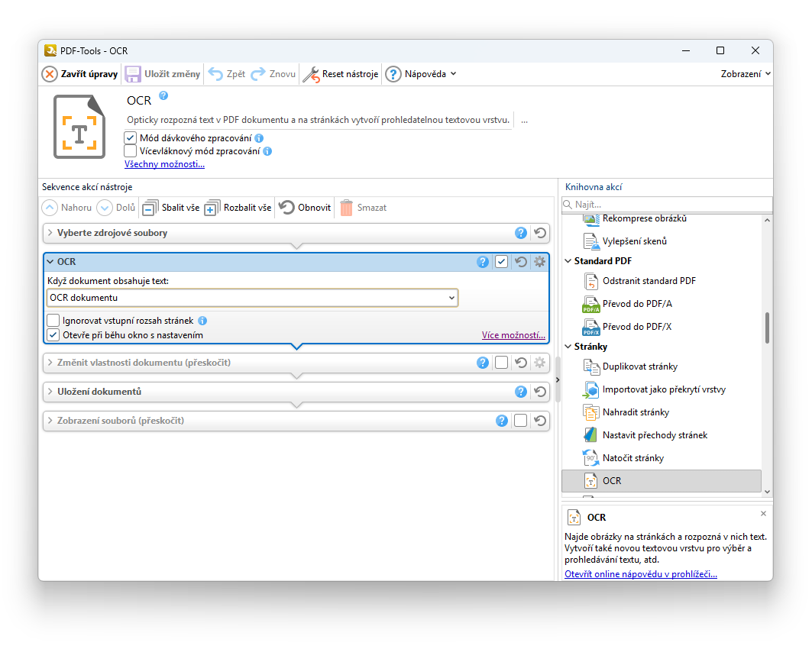Screen dimensions: 812x649
Task: Toggle the OCR step enabled checkbox
Action: [x=501, y=262]
